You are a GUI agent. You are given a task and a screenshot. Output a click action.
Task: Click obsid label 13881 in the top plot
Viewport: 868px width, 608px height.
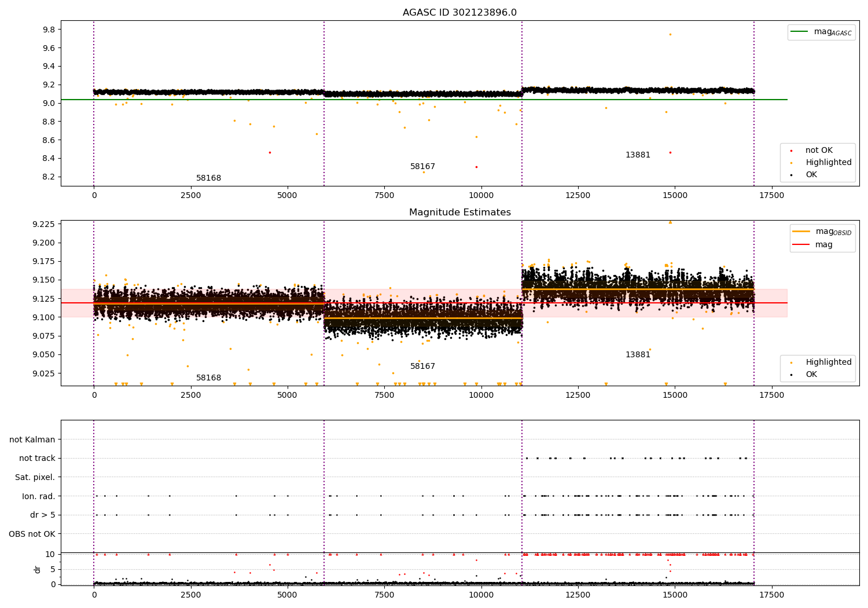pos(638,155)
